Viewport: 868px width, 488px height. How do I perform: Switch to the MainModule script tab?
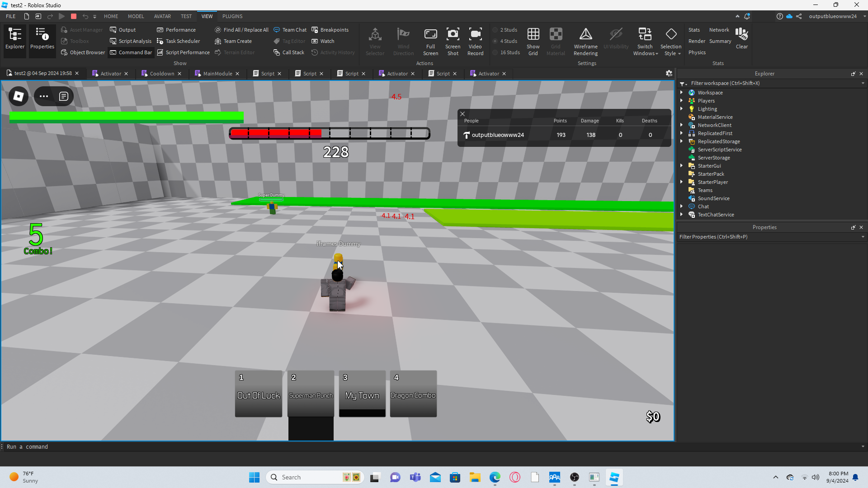(217, 74)
